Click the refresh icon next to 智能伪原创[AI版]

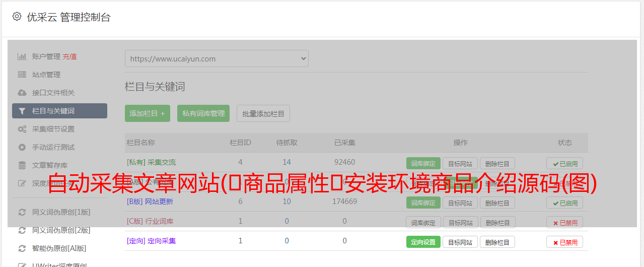22,248
